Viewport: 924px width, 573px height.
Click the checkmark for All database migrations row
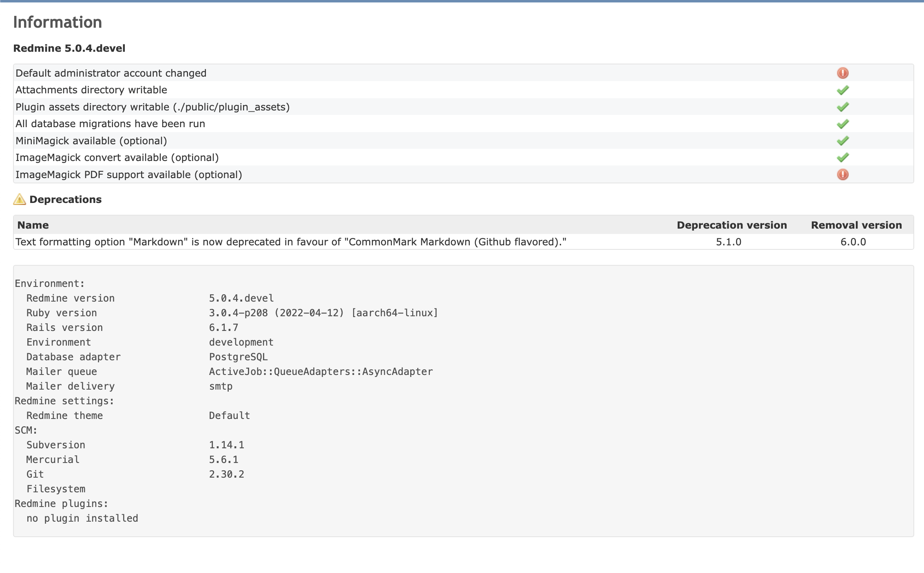point(842,124)
